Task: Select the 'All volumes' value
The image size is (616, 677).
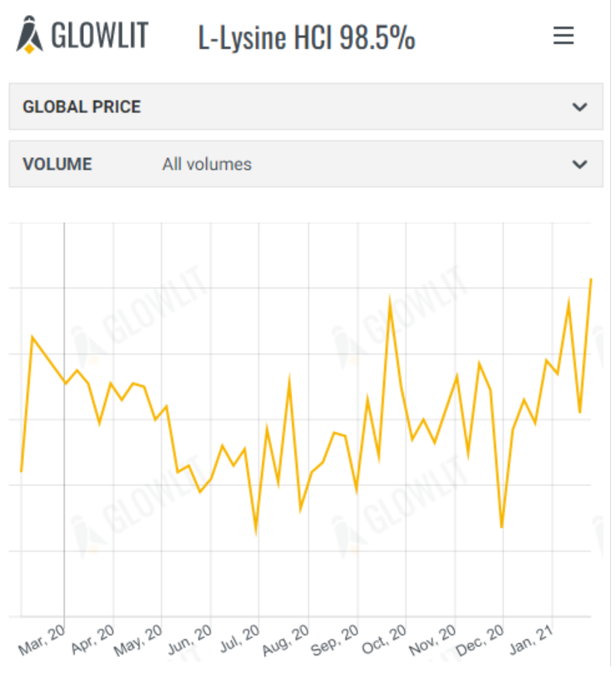Action: (x=208, y=166)
